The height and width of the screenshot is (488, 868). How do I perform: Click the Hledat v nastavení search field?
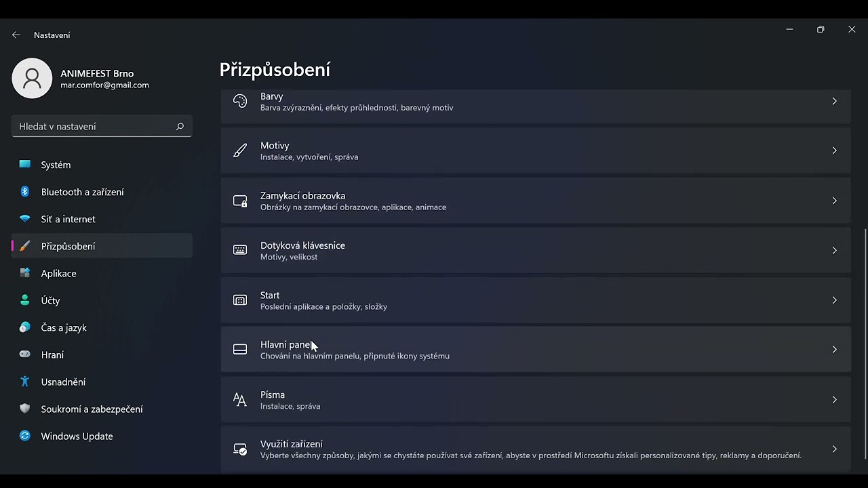[x=95, y=126]
